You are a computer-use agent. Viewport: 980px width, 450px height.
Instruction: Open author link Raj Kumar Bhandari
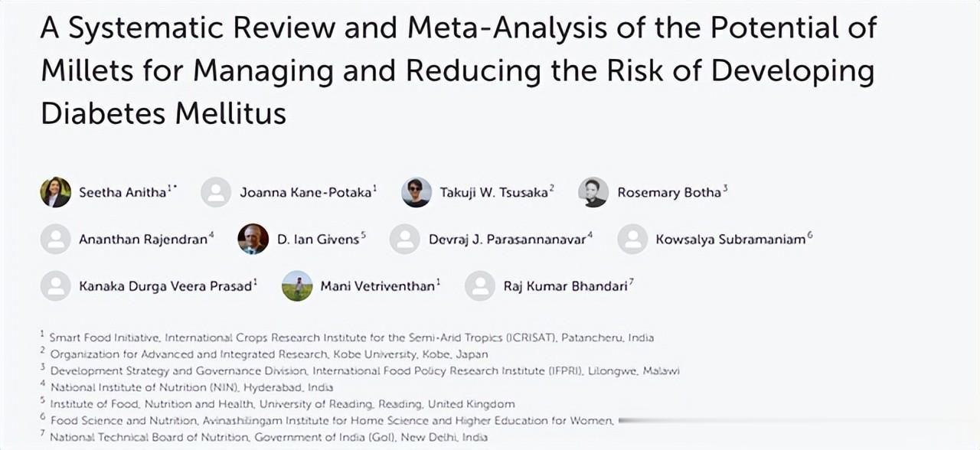tap(565, 286)
